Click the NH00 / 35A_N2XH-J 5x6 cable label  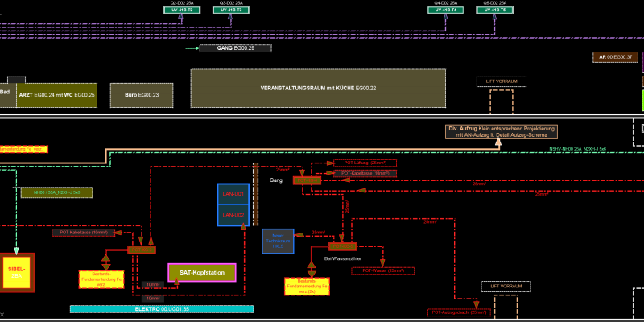[56, 192]
